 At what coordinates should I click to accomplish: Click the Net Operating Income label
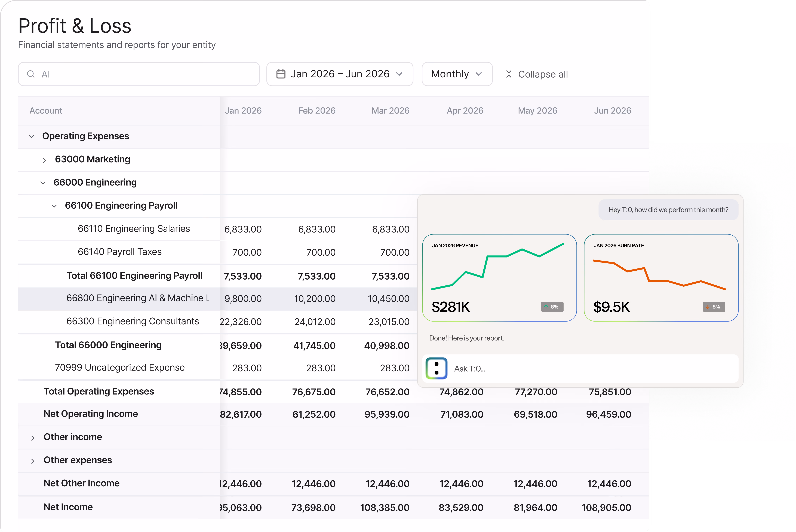click(x=91, y=414)
